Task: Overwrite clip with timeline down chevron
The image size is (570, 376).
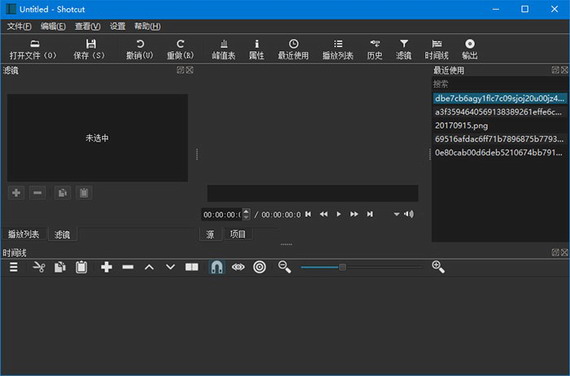Action: click(x=170, y=267)
